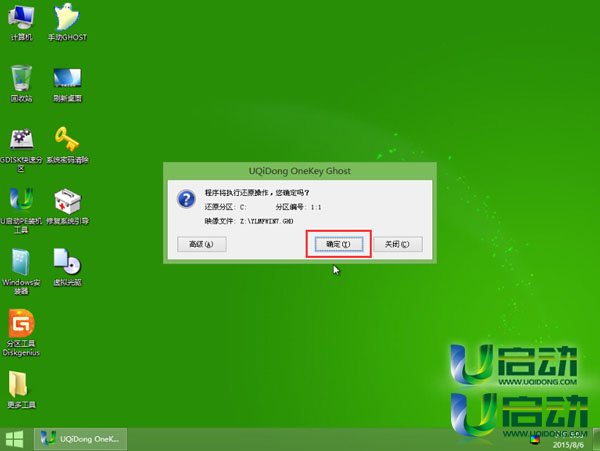This screenshot has width=600, height=451.
Task: Click the 还原分区: C: text
Action: (225, 207)
